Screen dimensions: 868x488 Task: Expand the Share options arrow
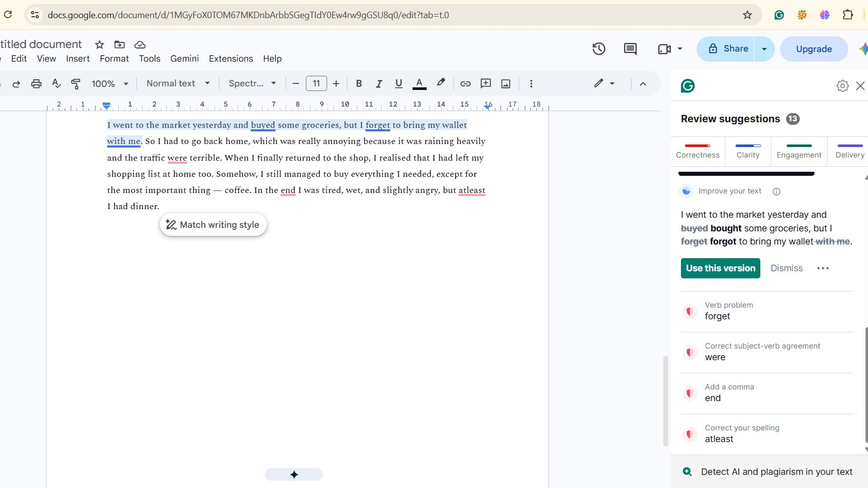pyautogui.click(x=764, y=49)
